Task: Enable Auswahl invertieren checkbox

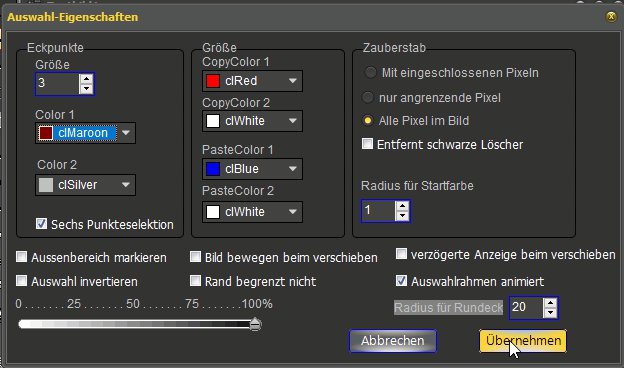Action: (21, 281)
